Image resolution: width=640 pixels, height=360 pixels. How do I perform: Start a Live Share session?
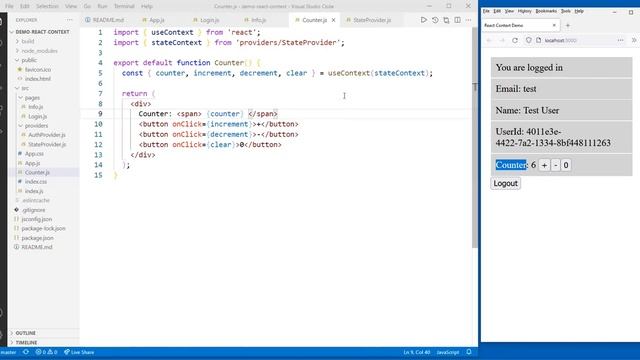tap(79, 352)
